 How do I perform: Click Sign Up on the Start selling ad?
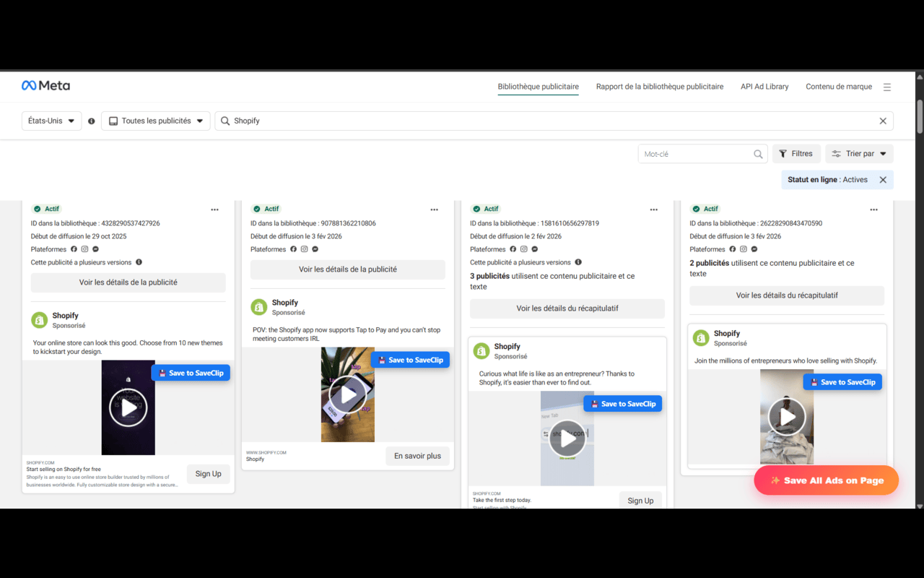(x=209, y=474)
